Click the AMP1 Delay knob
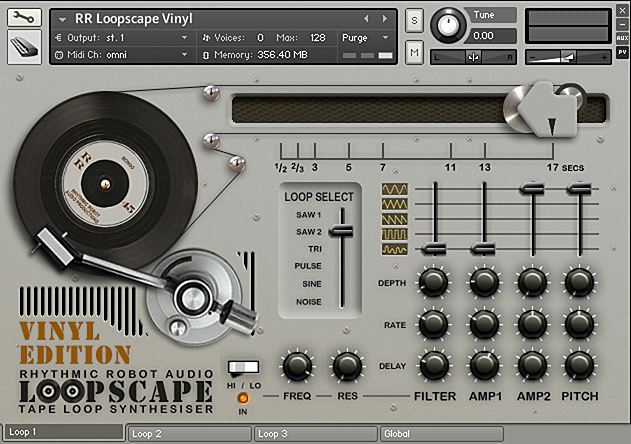Screen dimensions: 631x444 484,366
